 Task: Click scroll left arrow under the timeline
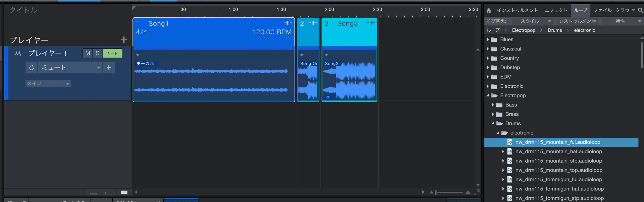136,192
